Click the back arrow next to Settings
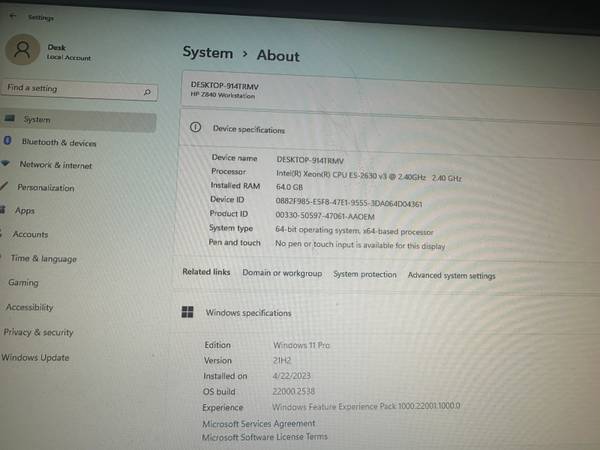This screenshot has height=450, width=600. (x=11, y=17)
